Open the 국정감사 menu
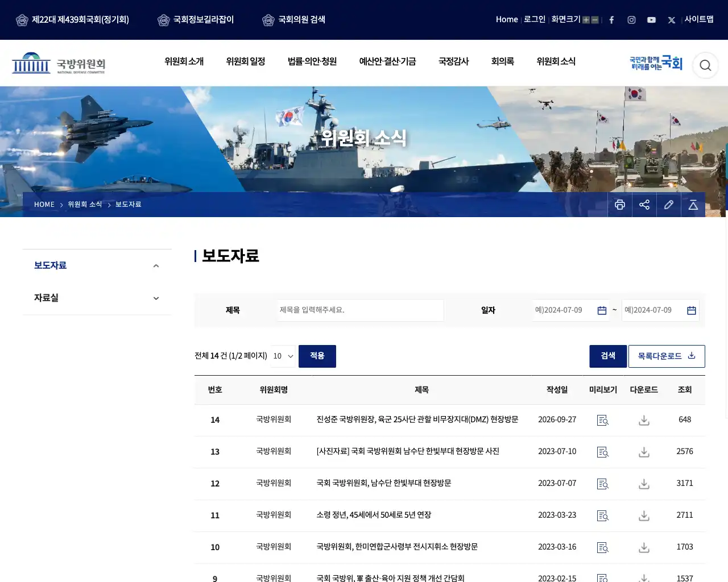The width and height of the screenshot is (728, 582). click(x=454, y=61)
